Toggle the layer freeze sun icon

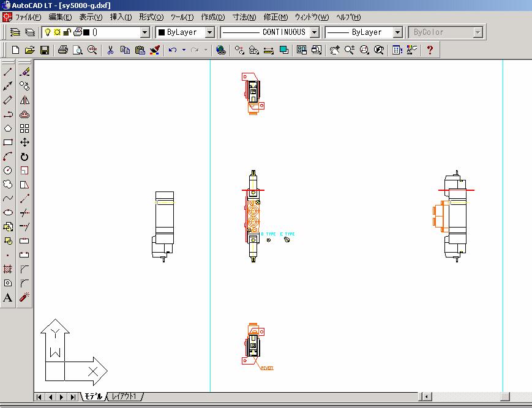click(x=56, y=32)
